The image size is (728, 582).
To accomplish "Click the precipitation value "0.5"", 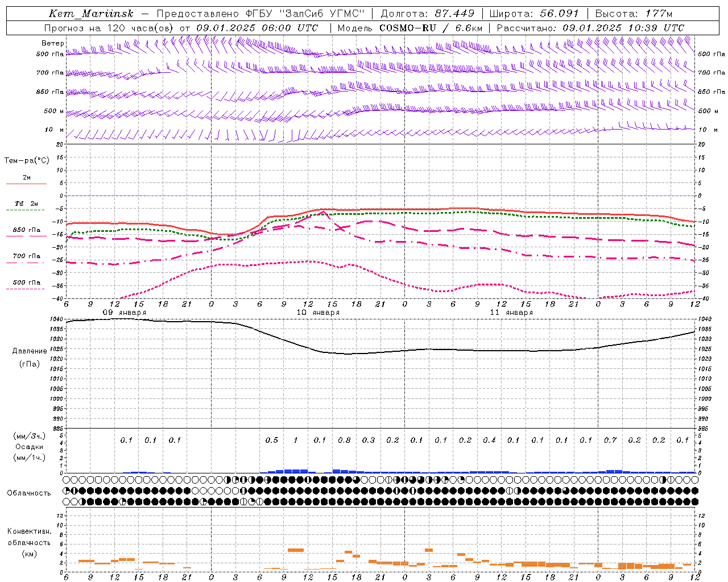I will pos(272,440).
